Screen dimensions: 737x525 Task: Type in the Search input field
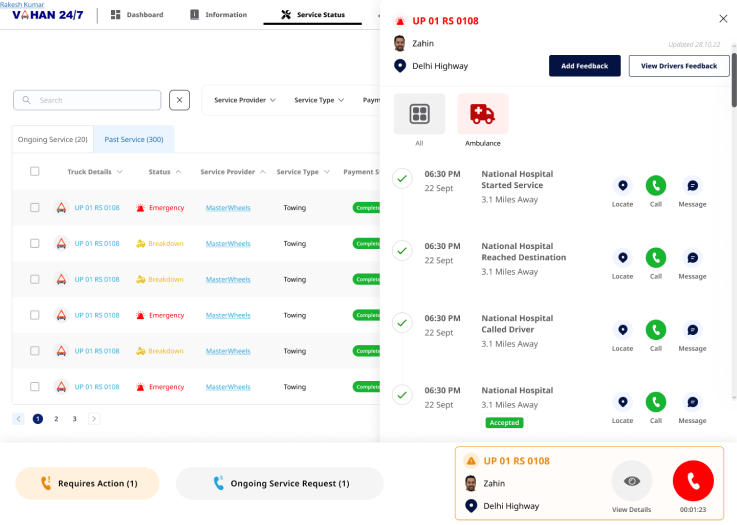tap(95, 100)
